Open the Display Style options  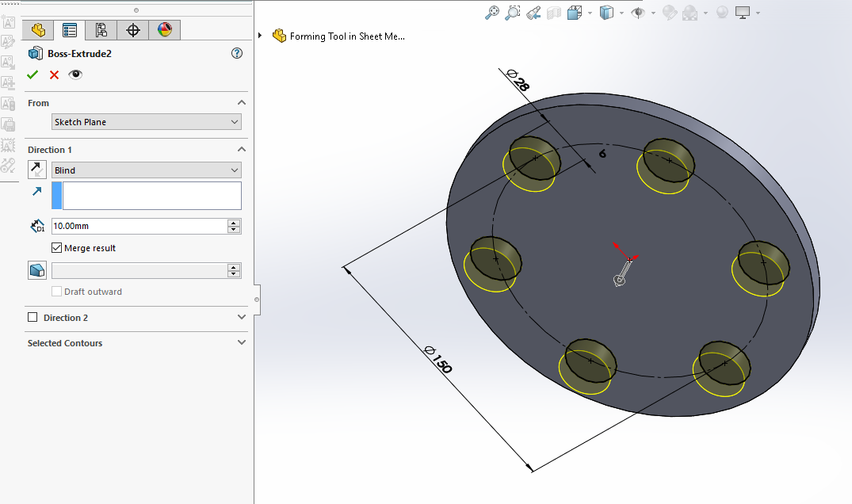point(606,13)
